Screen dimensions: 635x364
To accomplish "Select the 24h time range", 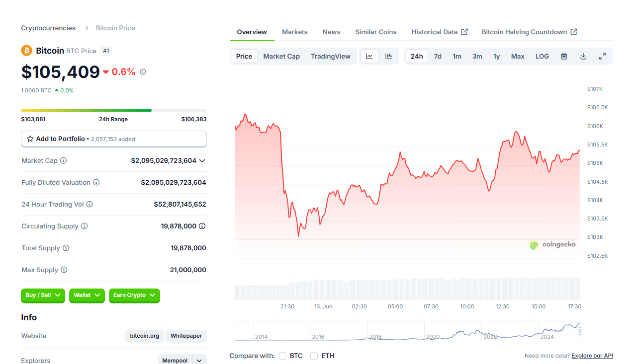I will tap(417, 56).
